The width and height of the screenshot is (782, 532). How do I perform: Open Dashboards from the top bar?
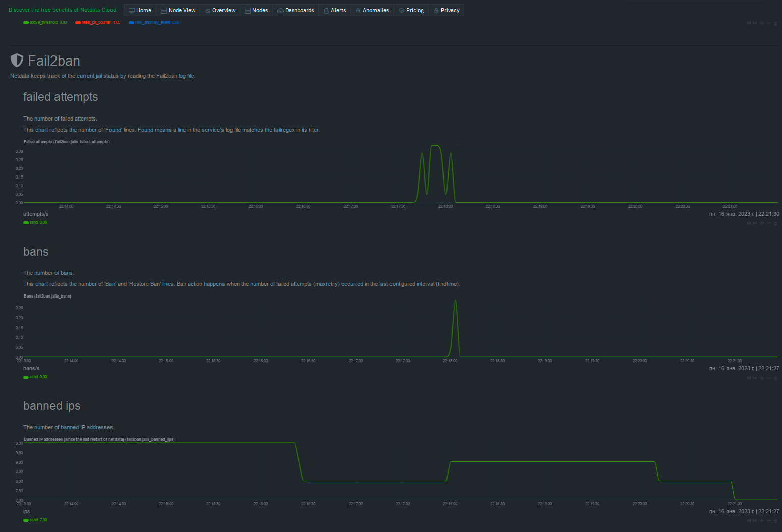pyautogui.click(x=296, y=10)
